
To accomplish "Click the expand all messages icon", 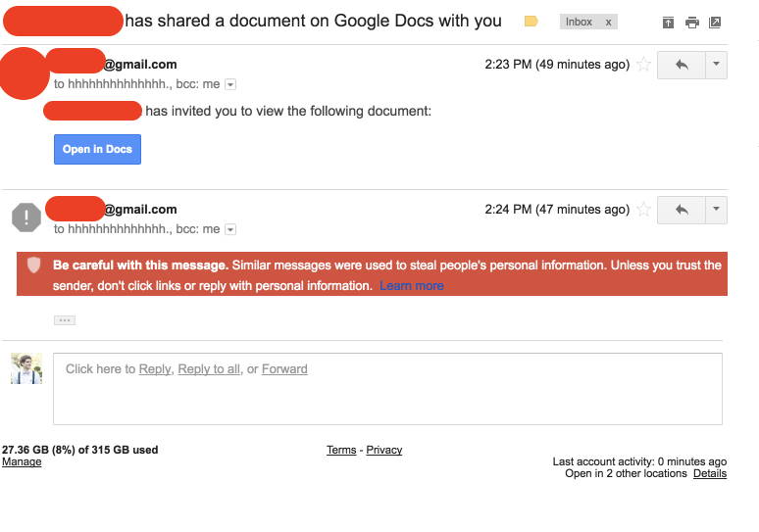I will pyautogui.click(x=669, y=23).
